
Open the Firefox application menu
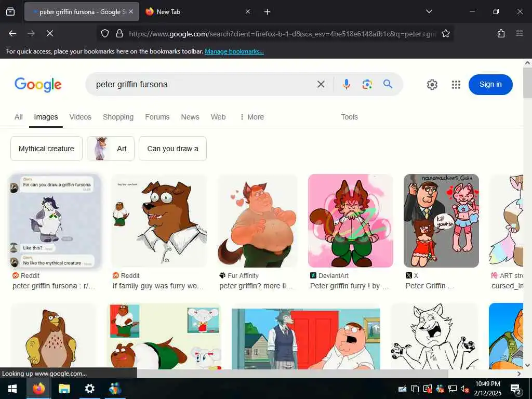[x=519, y=33]
